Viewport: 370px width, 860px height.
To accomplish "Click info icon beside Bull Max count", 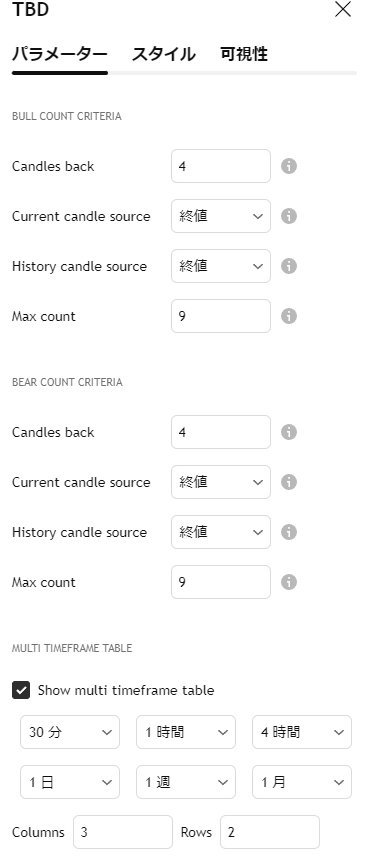I will pyautogui.click(x=289, y=316).
